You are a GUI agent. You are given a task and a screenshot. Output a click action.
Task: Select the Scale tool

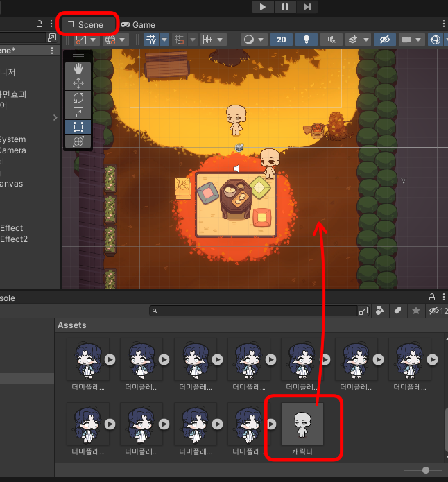78,112
